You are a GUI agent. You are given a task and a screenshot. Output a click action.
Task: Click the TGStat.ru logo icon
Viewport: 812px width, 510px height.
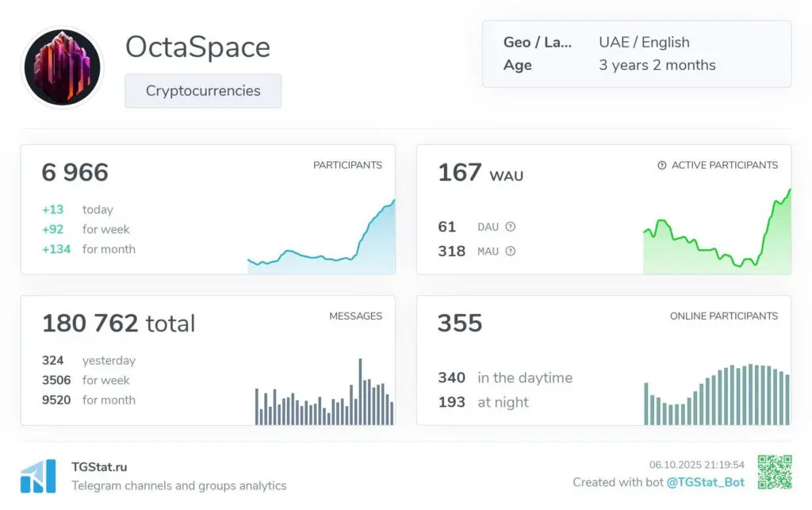coord(38,474)
